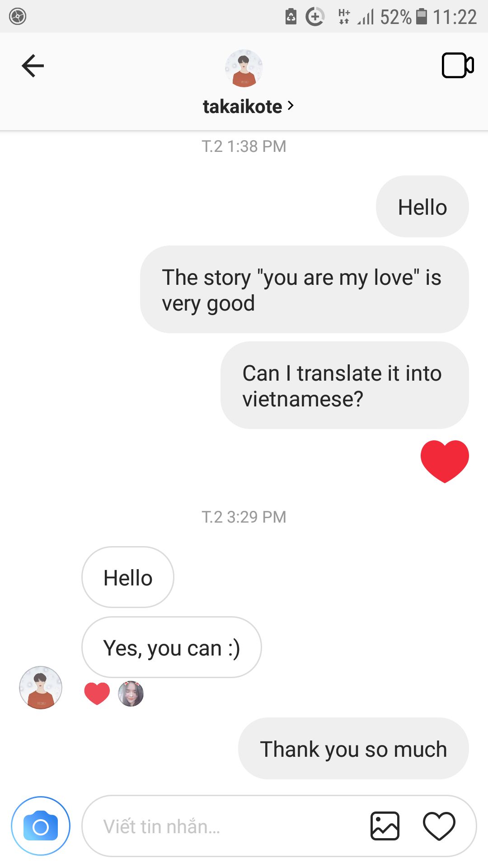The width and height of the screenshot is (488, 868).
Task: Select the "Yes, you can :)" message bubble
Action: pos(172,647)
